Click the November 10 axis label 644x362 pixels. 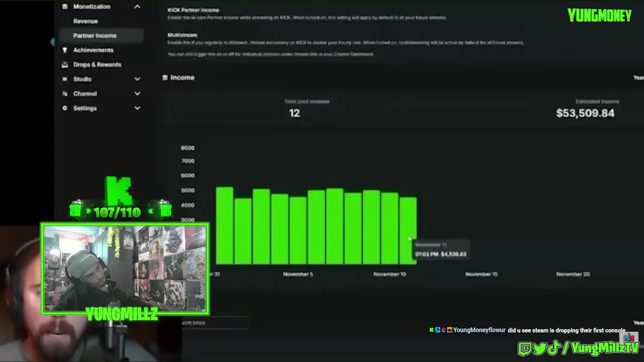389,274
